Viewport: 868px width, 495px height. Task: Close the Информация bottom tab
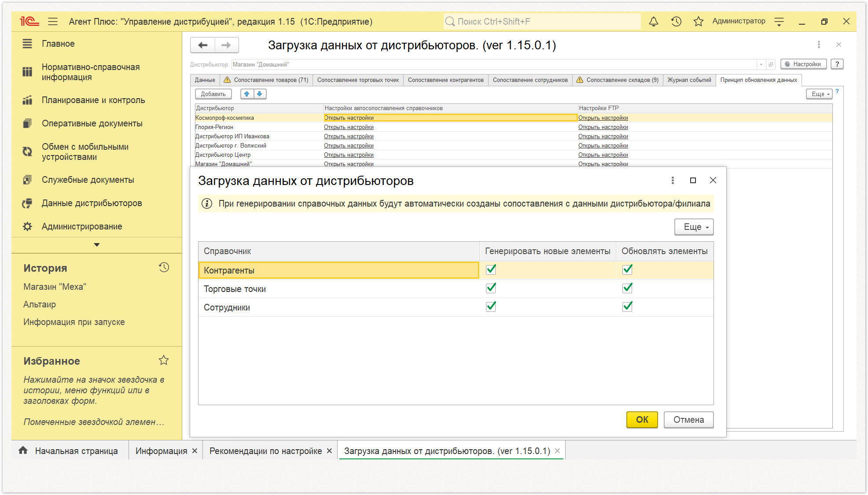point(195,451)
